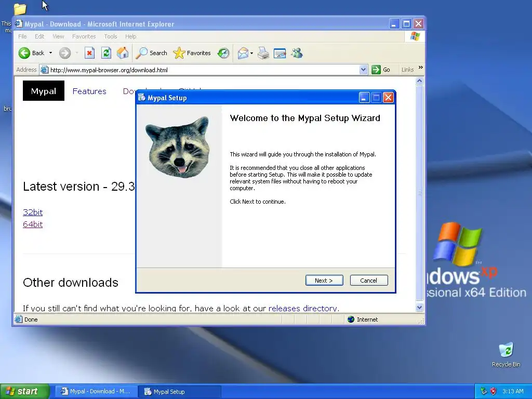The image size is (532, 399).
Task: Minimize the Mypal Setup dialog
Action: (364, 98)
